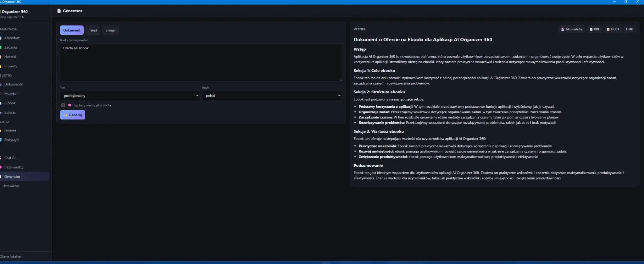Click the 'Sekcja 3: Wartości ebooku' heading
This screenshot has height=264, width=644.
(x=379, y=131)
